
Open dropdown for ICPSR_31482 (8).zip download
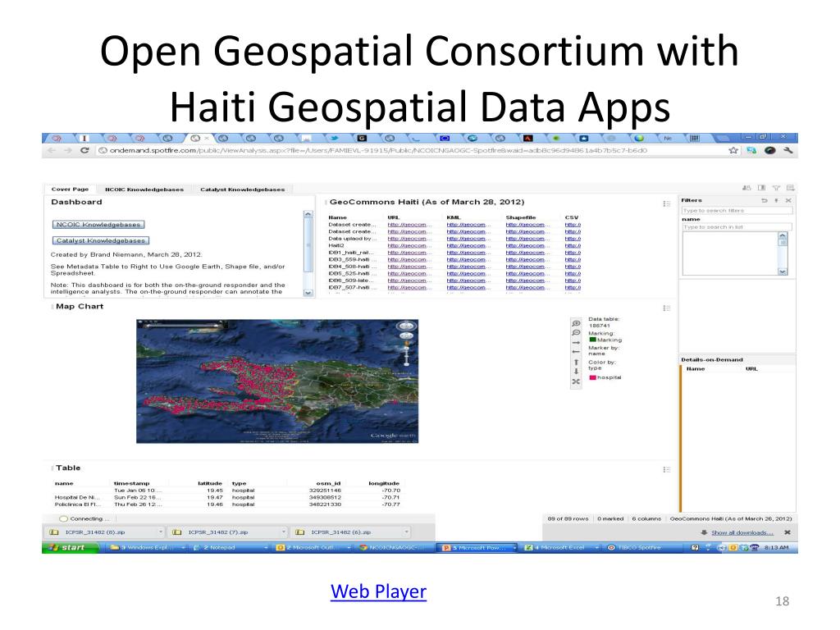pyautogui.click(x=160, y=532)
